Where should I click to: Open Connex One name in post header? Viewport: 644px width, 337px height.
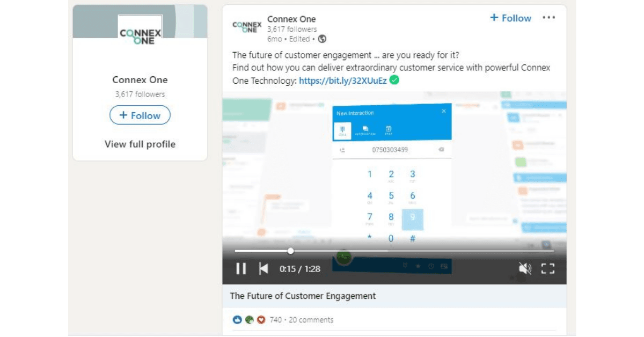(x=291, y=19)
